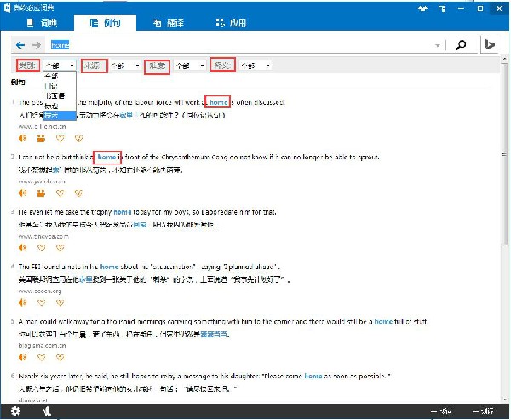Choose 书面语 in the open category list

click(x=60, y=96)
